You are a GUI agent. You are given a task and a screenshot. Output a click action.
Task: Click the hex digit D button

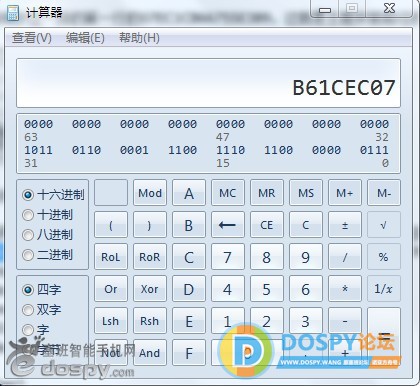[189, 289]
